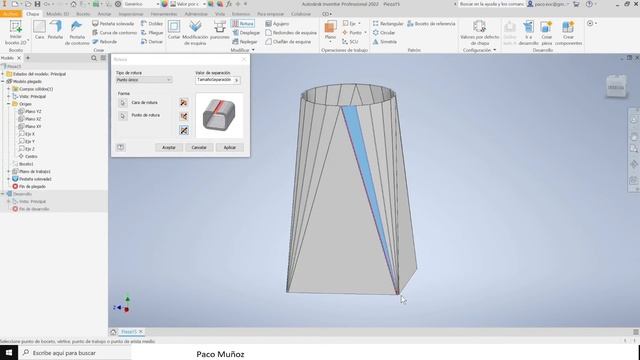Screen dimensions: 640x360
Task: Select the Circular pattern tool
Action: (x=384, y=33)
